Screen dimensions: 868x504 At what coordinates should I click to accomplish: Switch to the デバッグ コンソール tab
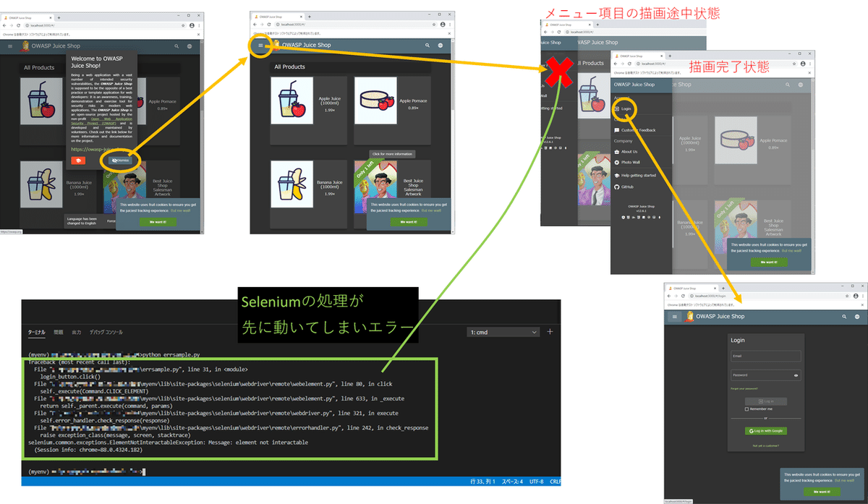(106, 332)
